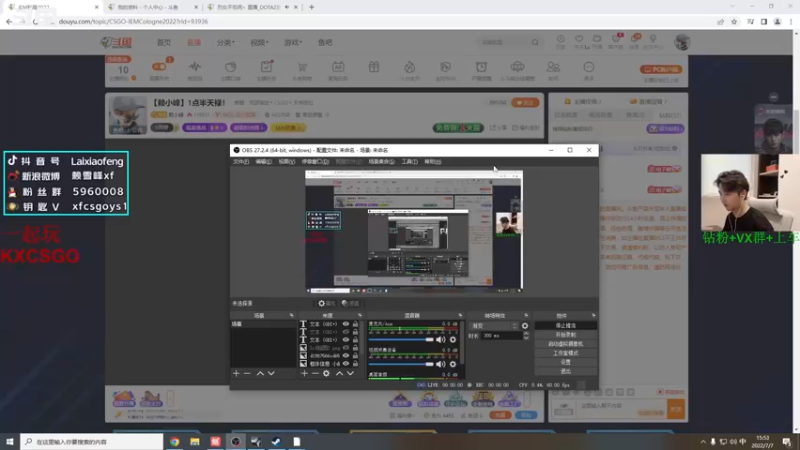Adjust the second mixer channel volume slider
The image size is (800, 450).
(x=401, y=364)
